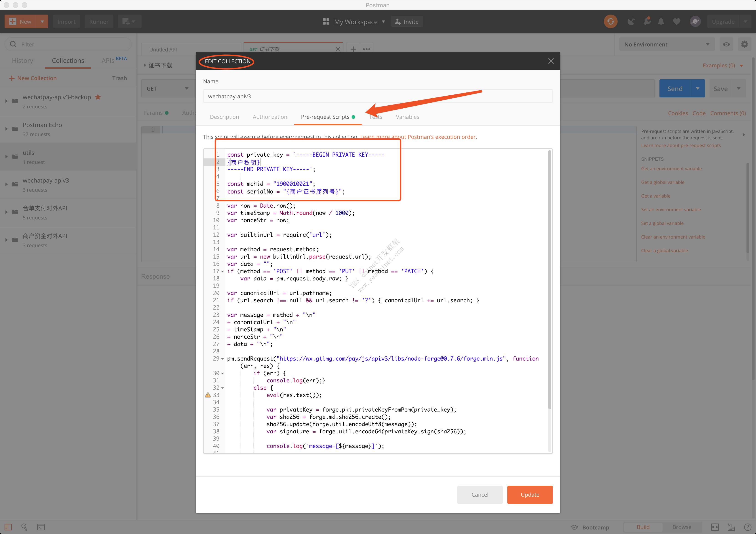Close the 证书下载 request tab
Image resolution: width=756 pixels, height=534 pixels.
(x=338, y=49)
